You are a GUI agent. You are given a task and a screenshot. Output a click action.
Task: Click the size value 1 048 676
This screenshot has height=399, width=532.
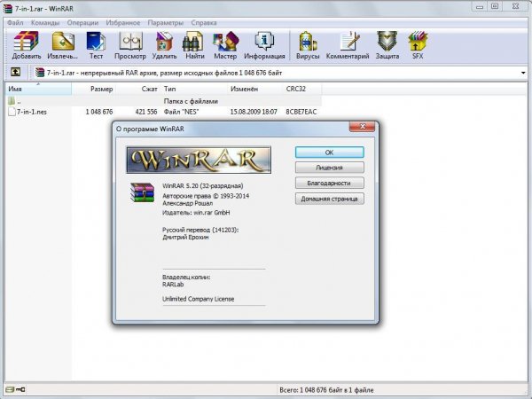pyautogui.click(x=99, y=112)
